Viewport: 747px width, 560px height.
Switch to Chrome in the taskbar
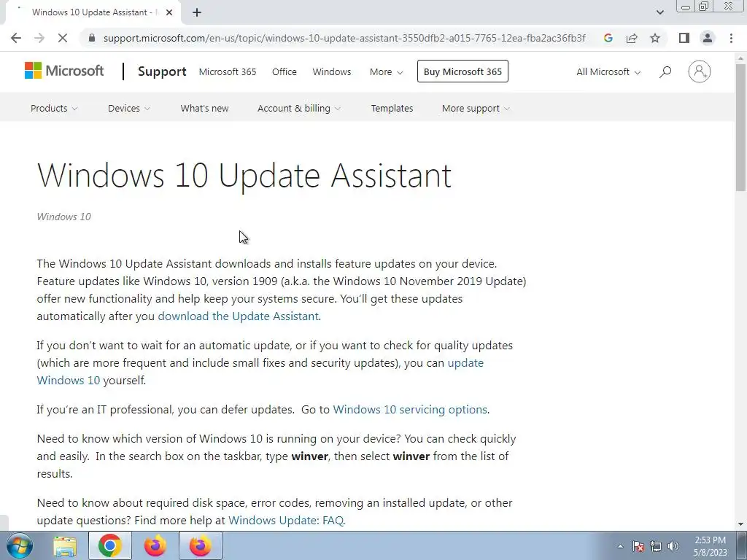(x=109, y=545)
